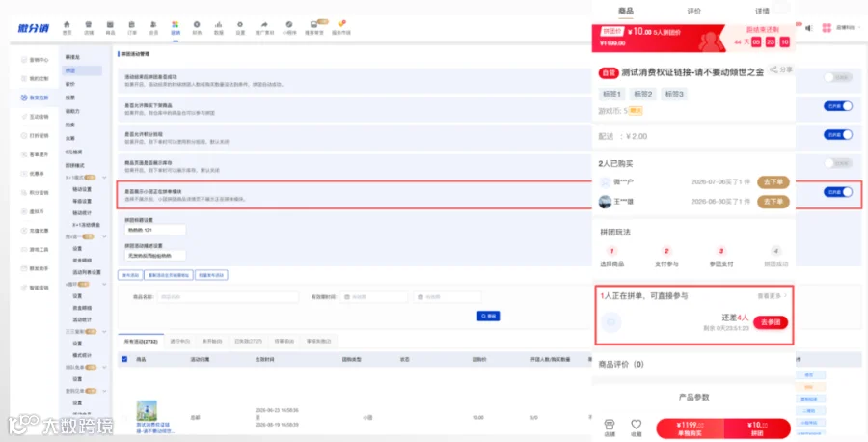Open 游戏工具 in the left sidebar
Image resolution: width=868 pixels, height=442 pixels.
coord(35,249)
